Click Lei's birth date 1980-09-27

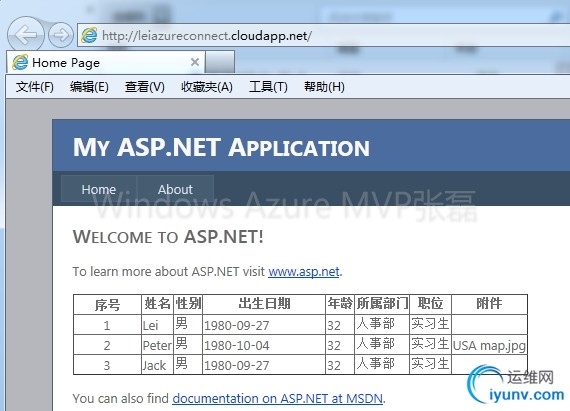[264, 325]
